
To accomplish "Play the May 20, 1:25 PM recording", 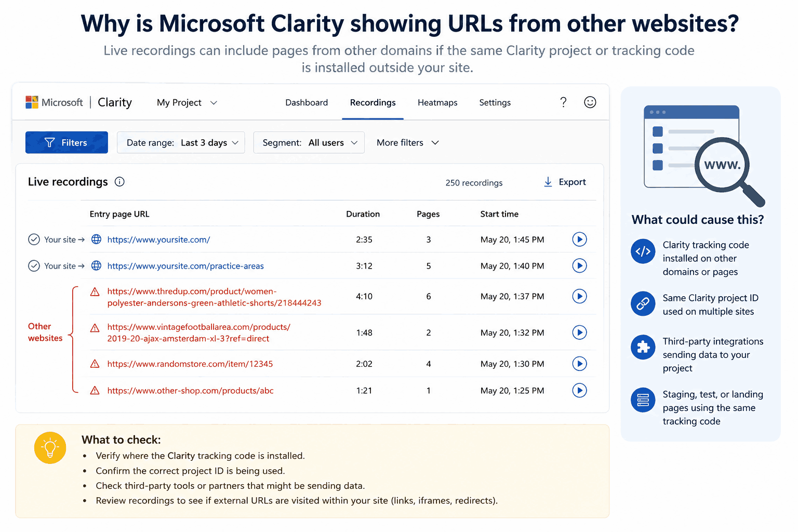I will pyautogui.click(x=579, y=391).
